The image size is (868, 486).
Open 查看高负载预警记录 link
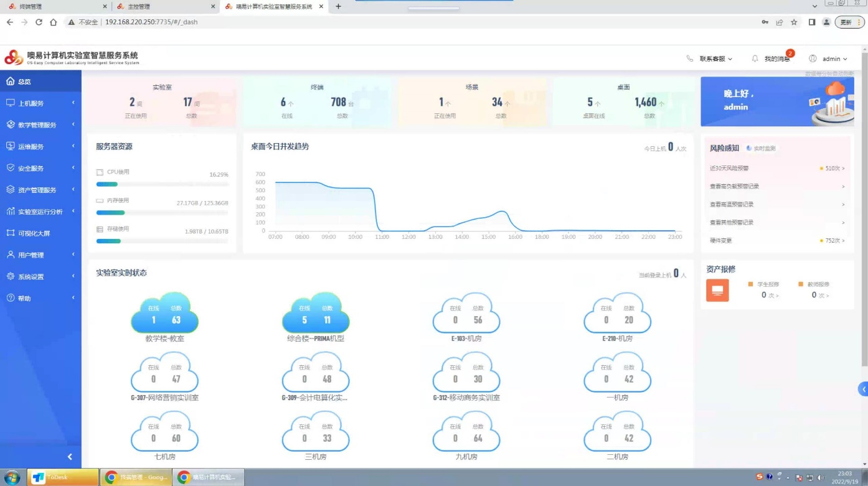coord(735,186)
